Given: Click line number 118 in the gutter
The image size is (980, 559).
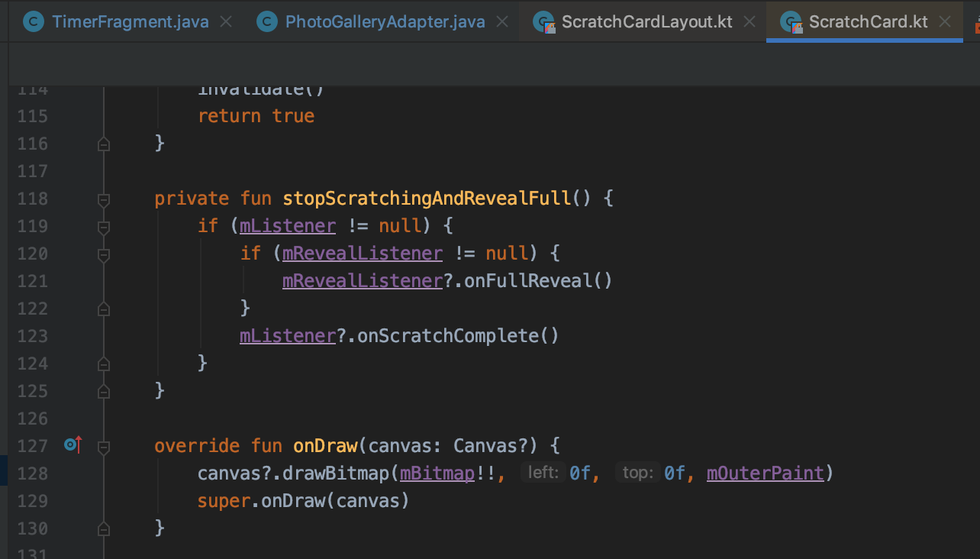Looking at the screenshot, I should (x=32, y=199).
